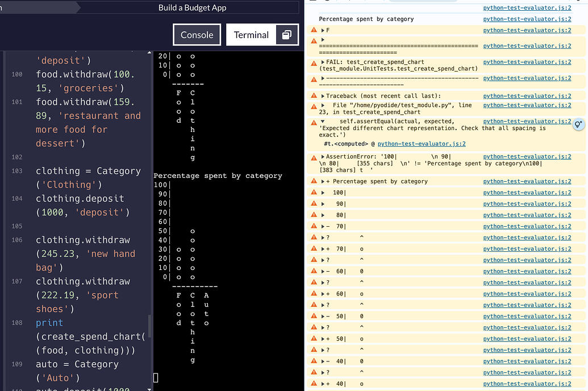
Task: Open source link for the "FAIL: test_create_spend_chart" row
Action: tap(527, 62)
